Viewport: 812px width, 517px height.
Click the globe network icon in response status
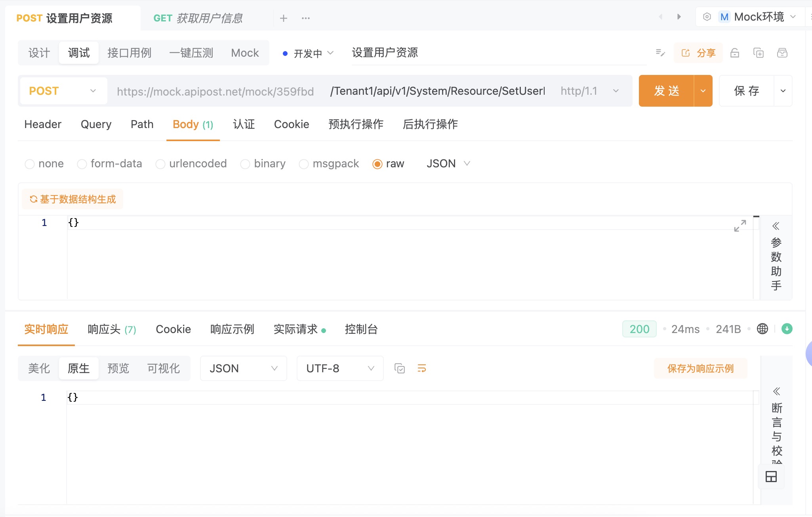(762, 329)
